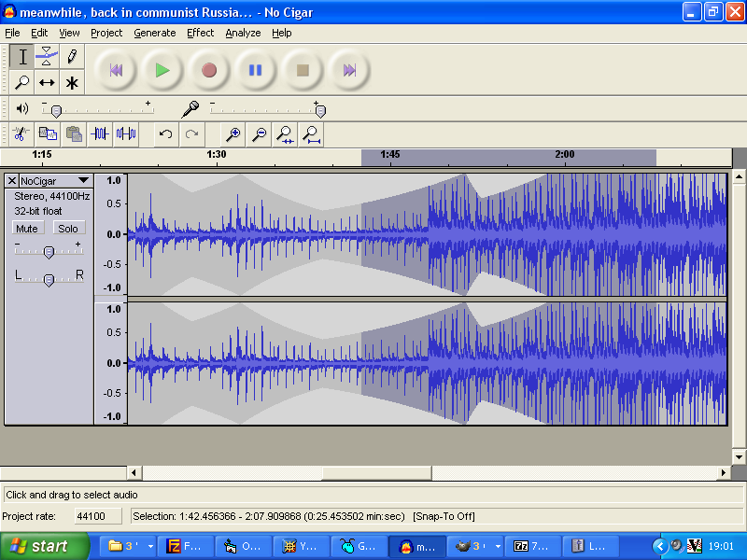This screenshot has width=747, height=560.
Task: Open the Analyze menu
Action: (243, 33)
